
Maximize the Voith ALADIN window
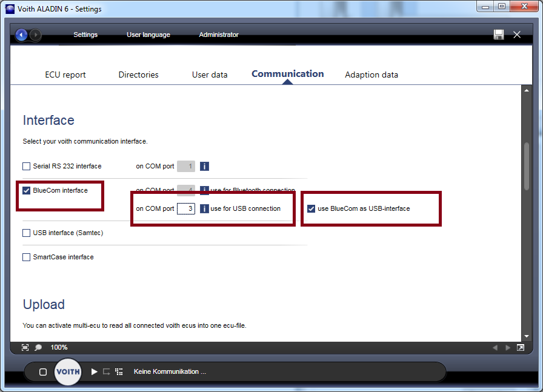click(x=502, y=7)
